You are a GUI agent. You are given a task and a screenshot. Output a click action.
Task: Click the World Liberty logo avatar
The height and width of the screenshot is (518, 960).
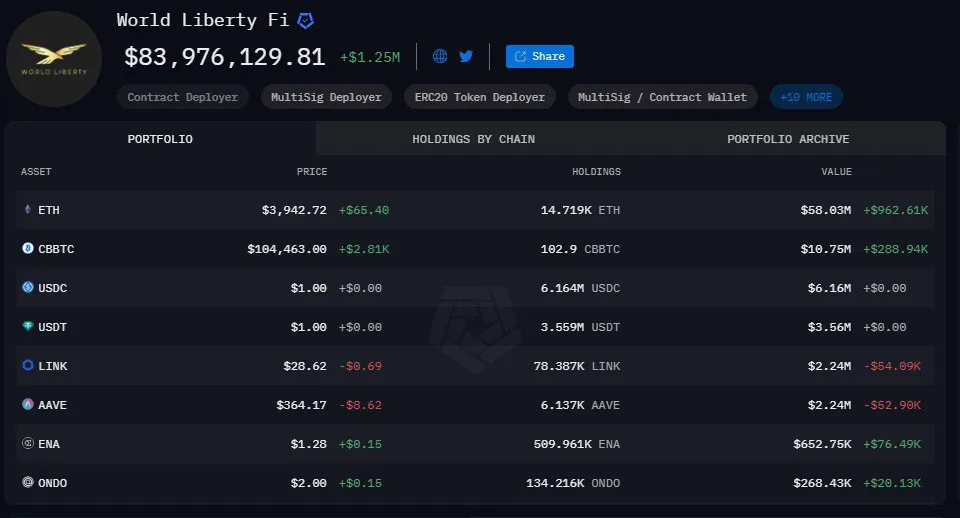point(54,58)
